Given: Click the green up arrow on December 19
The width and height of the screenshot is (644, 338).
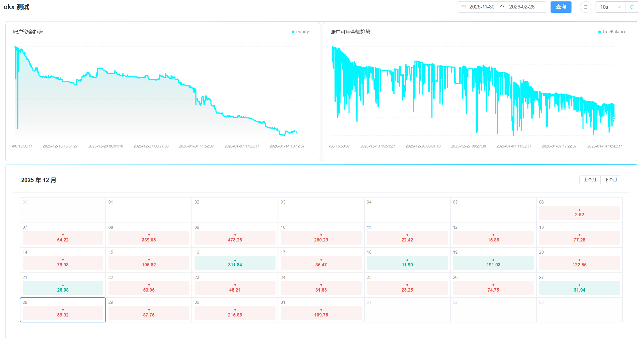Looking at the screenshot, I should coord(493,260).
